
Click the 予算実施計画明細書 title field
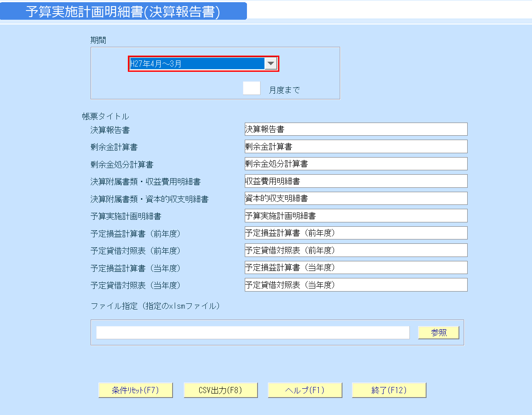[x=355, y=215]
